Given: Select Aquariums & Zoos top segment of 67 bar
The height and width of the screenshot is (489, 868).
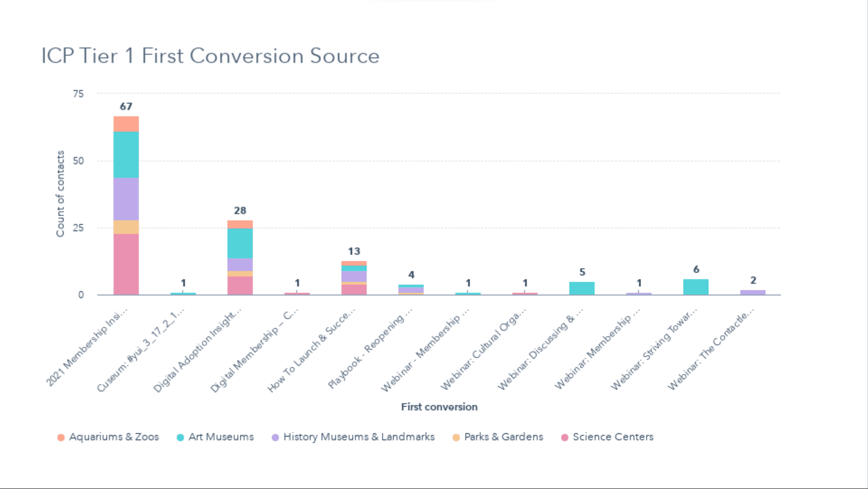Looking at the screenshot, I should (x=126, y=124).
